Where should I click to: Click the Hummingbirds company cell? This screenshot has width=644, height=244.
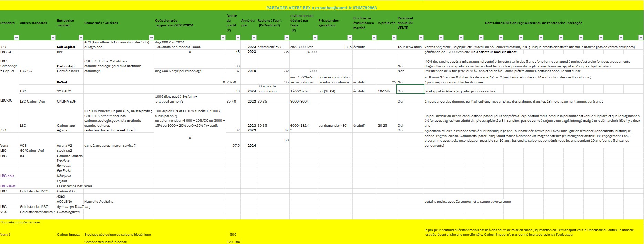(68, 212)
